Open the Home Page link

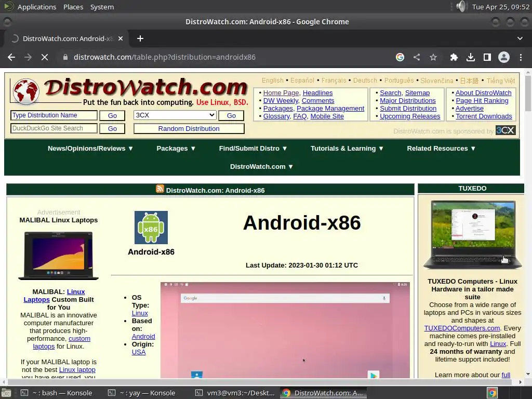tap(281, 92)
